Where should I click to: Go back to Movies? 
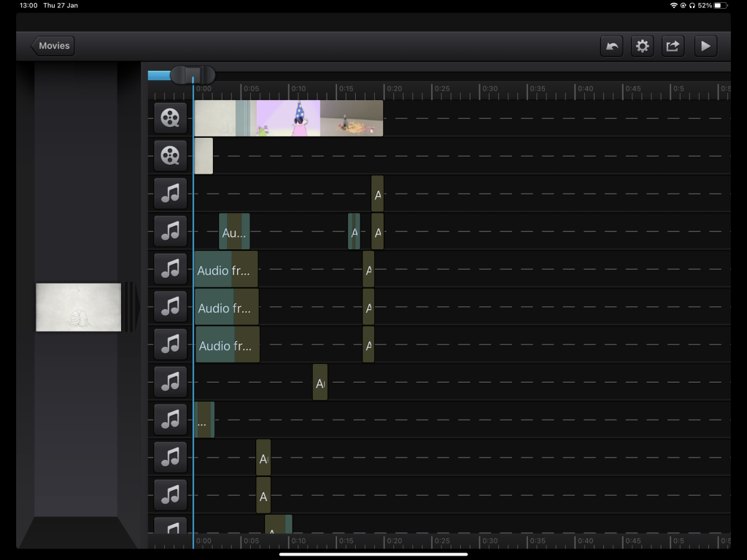pyautogui.click(x=53, y=46)
